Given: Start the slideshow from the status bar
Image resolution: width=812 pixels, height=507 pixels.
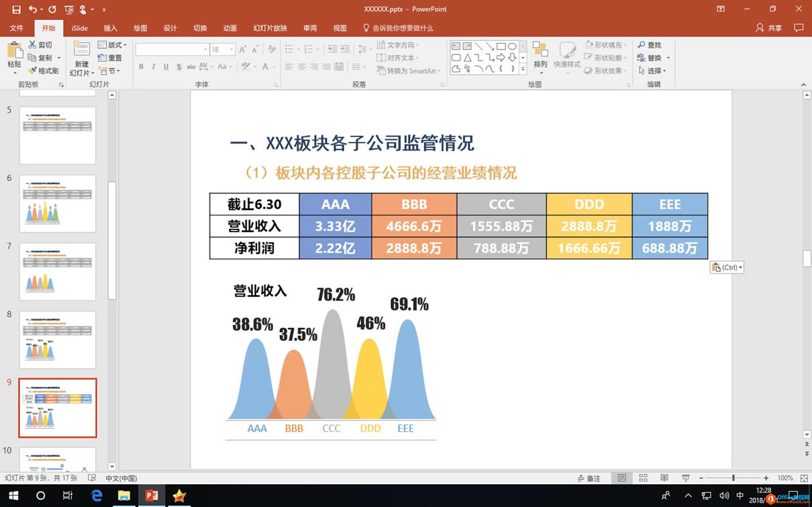Looking at the screenshot, I should click(686, 477).
